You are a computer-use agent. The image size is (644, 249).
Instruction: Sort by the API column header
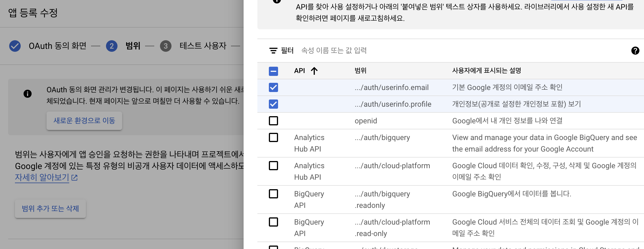299,71
